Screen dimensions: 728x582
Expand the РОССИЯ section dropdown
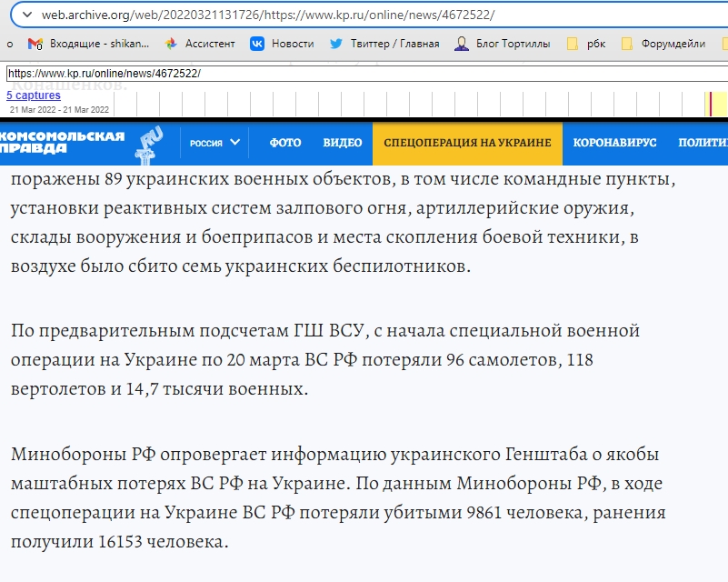click(215, 143)
